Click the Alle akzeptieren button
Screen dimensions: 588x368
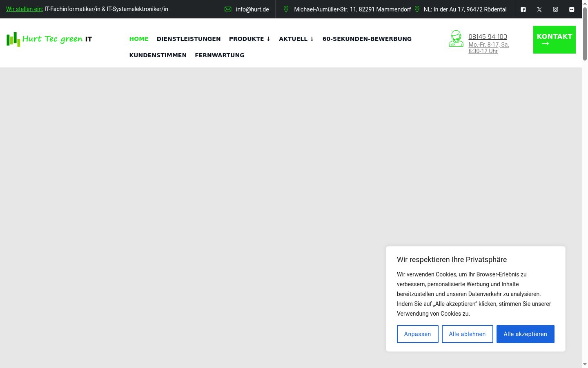pos(526,334)
